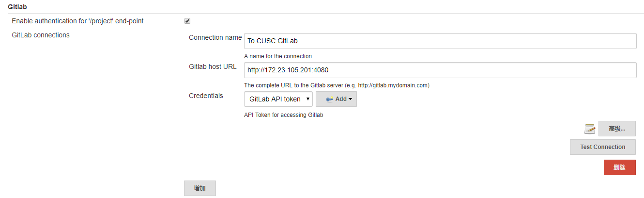Click the Credentials label
644x198 pixels.
coord(206,96)
